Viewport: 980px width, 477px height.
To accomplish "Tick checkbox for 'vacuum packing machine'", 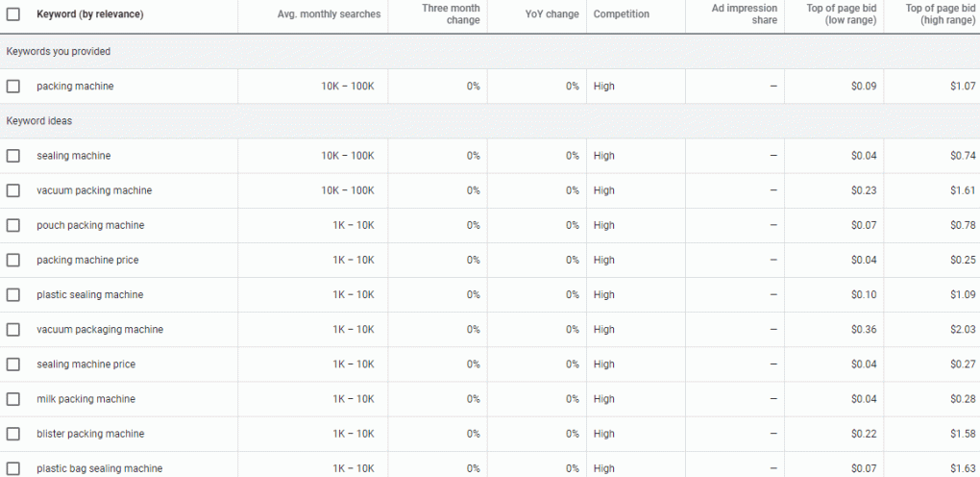I will tap(13, 190).
